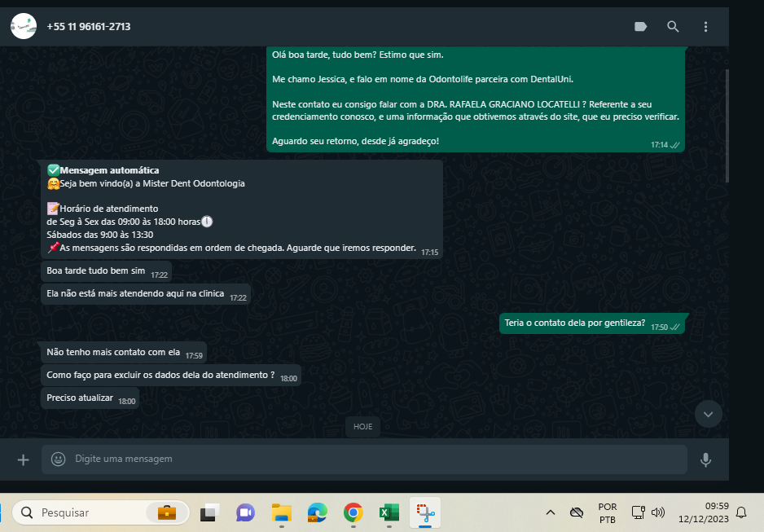Image resolution: width=764 pixels, height=532 pixels.
Task: Open the volume speaker tray icon
Action: tap(658, 512)
